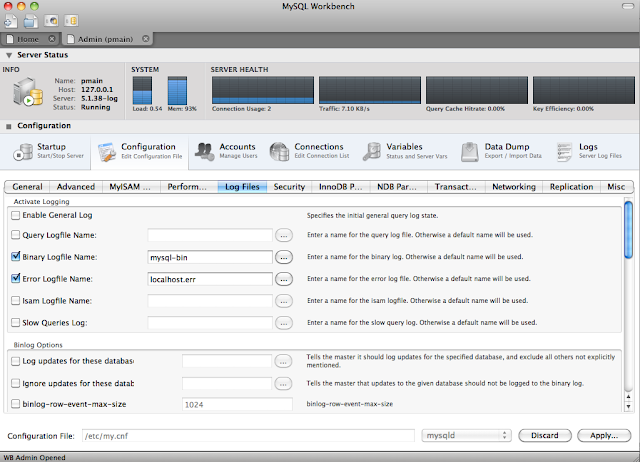Open the mysqld section dropdown

coord(467,435)
